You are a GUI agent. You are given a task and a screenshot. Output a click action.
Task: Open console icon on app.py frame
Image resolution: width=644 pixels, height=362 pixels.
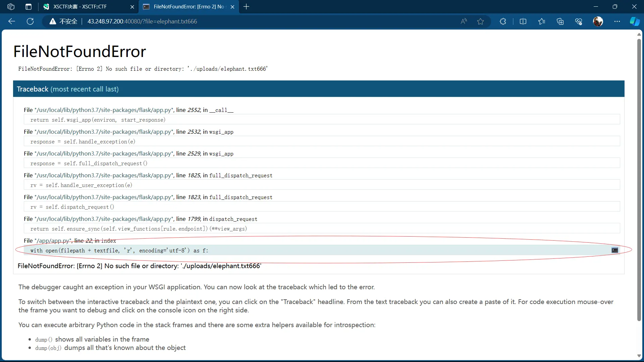[x=614, y=250]
